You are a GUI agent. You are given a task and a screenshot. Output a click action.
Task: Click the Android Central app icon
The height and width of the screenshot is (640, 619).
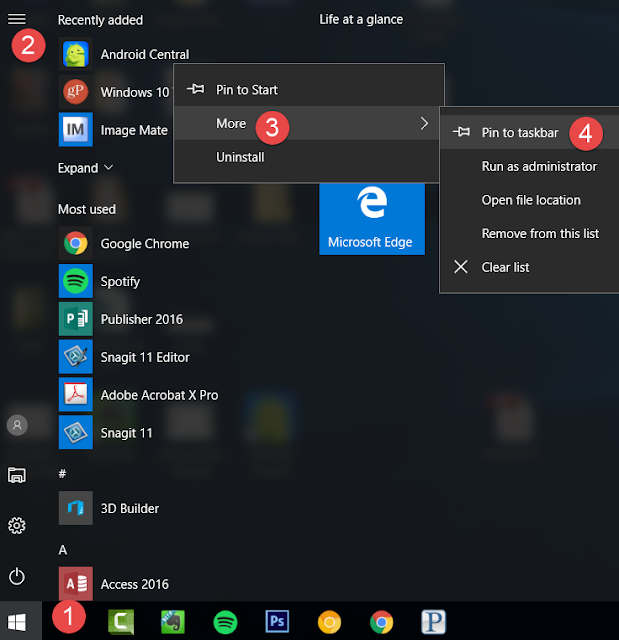pyautogui.click(x=75, y=54)
